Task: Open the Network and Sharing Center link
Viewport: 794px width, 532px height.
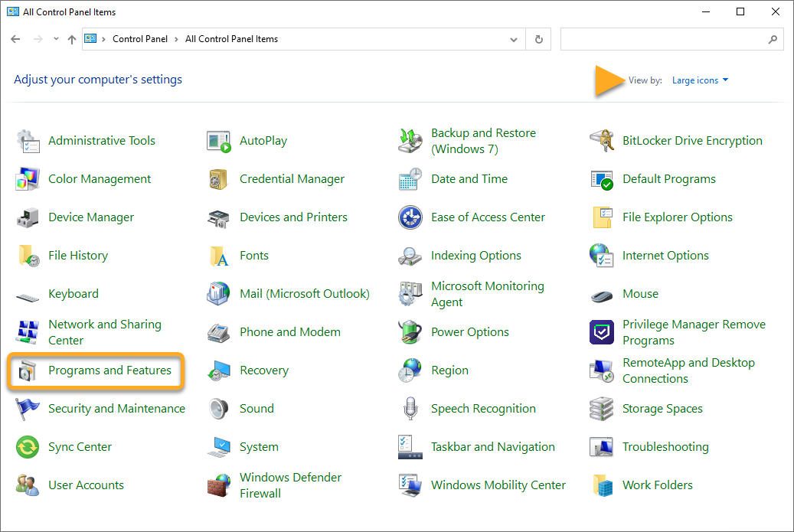Action: (104, 332)
